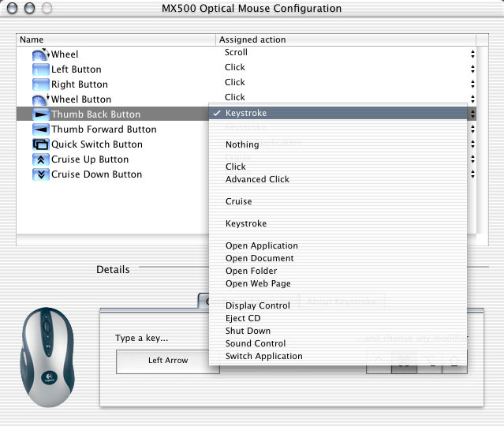Open the Wheel Button action popup arrows

[x=472, y=99]
